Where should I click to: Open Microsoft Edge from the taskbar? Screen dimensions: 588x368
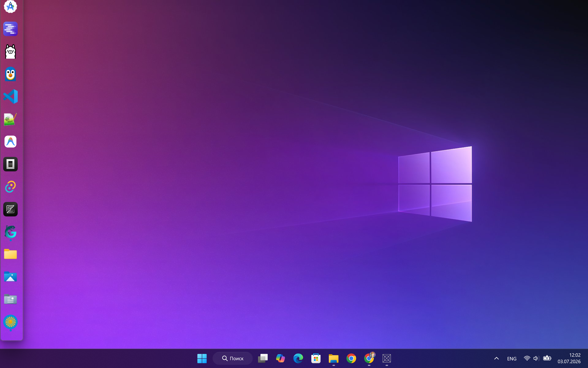coord(298,358)
